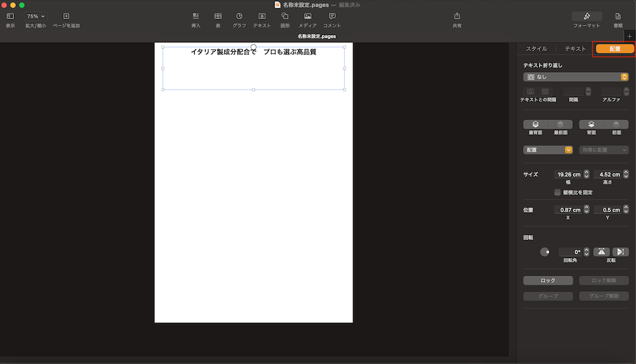Image resolution: width=636 pixels, height=364 pixels.
Task: Open the 配置 alignment dropdown
Action: (548, 149)
